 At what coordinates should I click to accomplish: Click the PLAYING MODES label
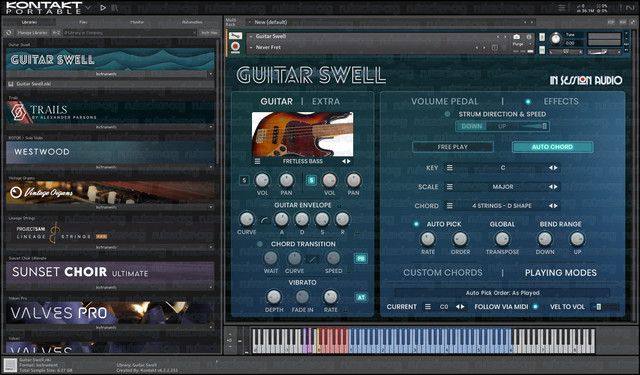(560, 273)
